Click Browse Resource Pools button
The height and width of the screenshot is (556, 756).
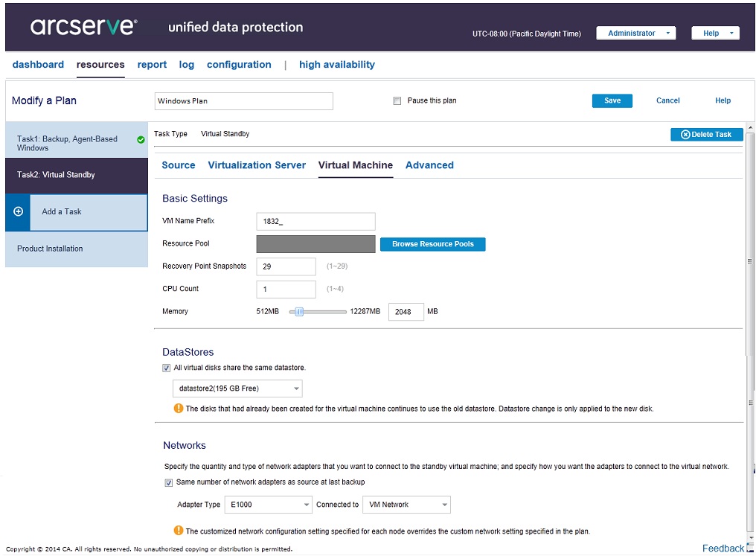(x=432, y=244)
